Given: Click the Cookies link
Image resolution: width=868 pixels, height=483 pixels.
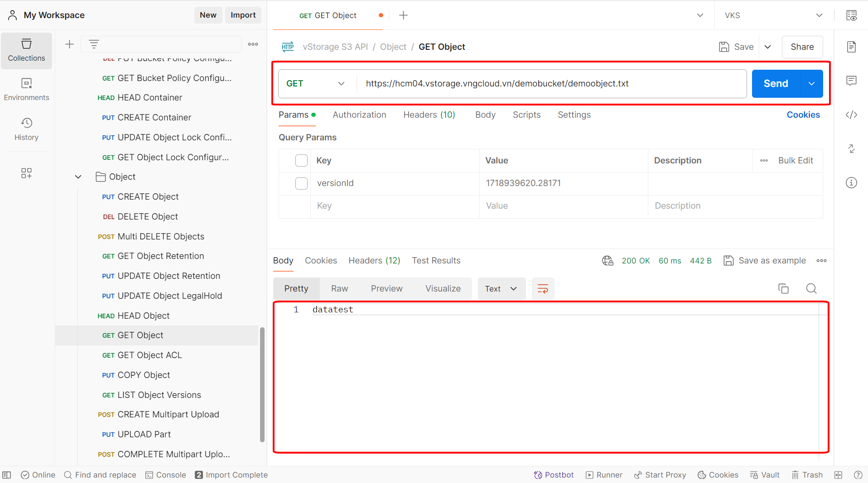Looking at the screenshot, I should [803, 115].
